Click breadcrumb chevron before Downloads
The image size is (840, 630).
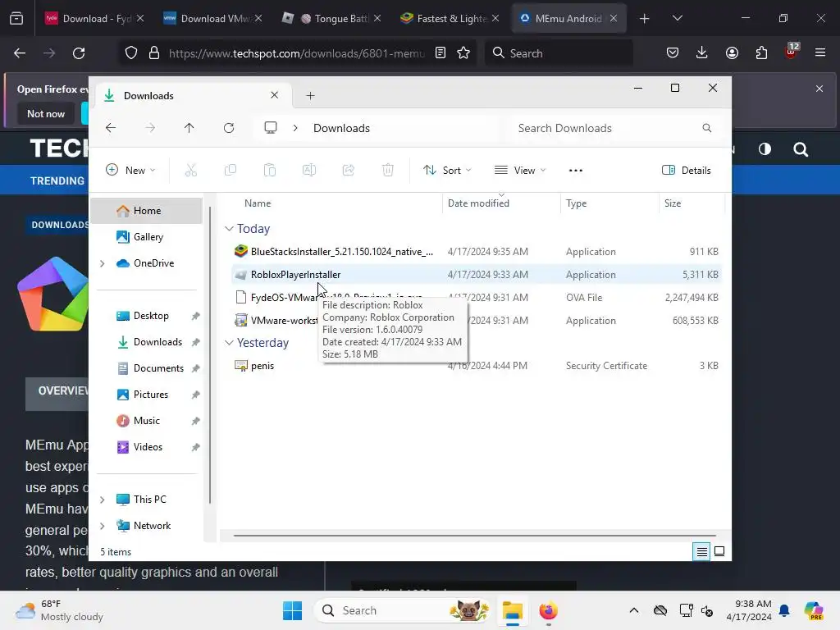(x=295, y=128)
